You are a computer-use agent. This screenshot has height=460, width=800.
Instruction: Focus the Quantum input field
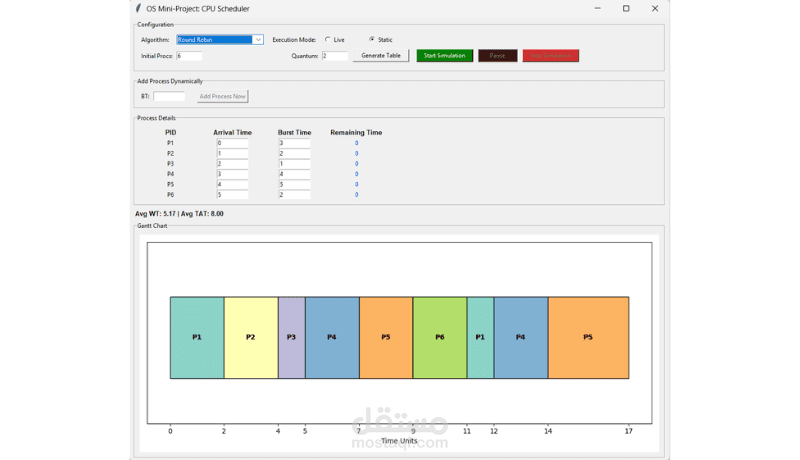[335, 56]
